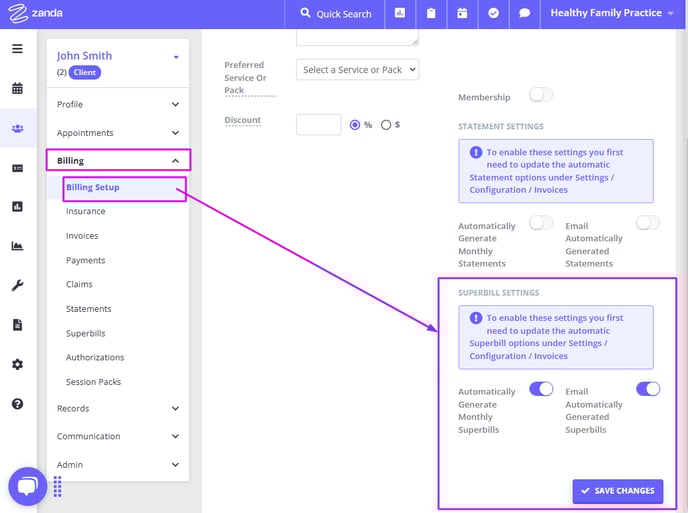Viewport: 688px width, 513px height.
Task: Click the dotted drag handle beside chat widget
Action: [57, 486]
